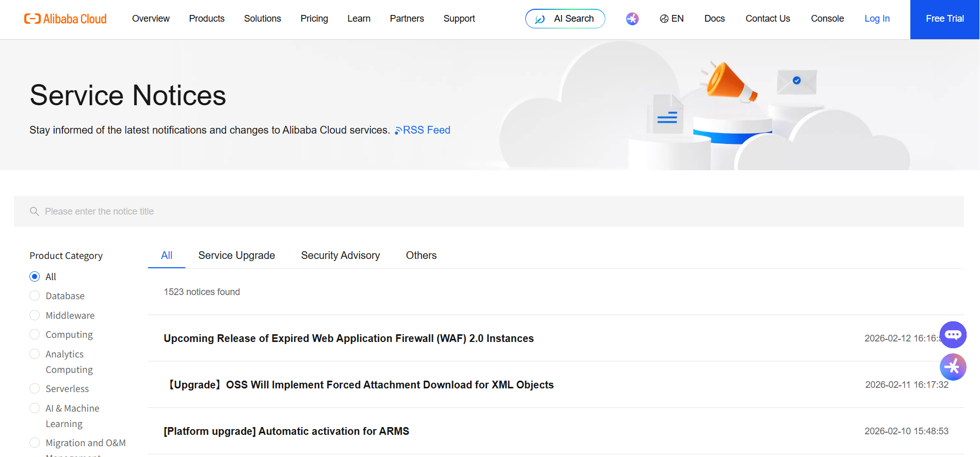Switch to the Security Advisory tab
Viewport: 980px width, 457px height.
(340, 255)
